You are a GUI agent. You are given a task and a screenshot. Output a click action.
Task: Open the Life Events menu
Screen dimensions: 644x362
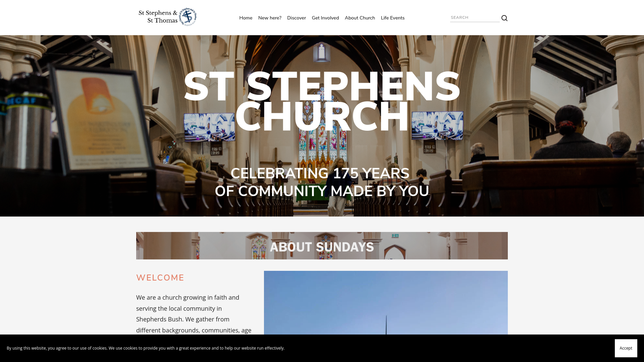click(392, 18)
